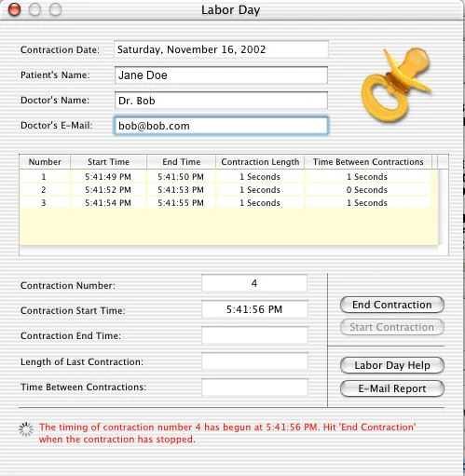This screenshot has width=465, height=476.
Task: Click the empty Contraction End Time box
Action: point(254,335)
